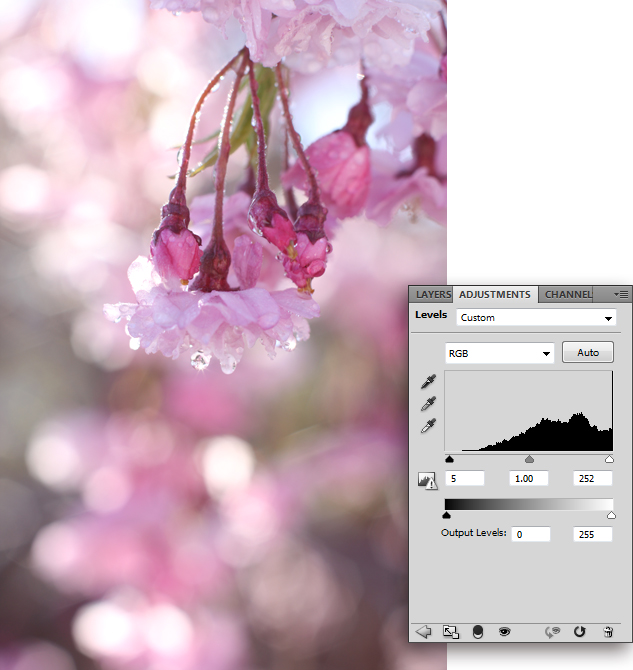
Task: Delete this adjustment layer trash icon
Action: coord(608,632)
